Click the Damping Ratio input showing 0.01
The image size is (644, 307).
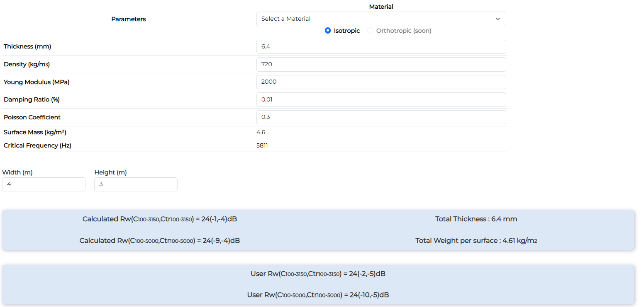click(381, 99)
